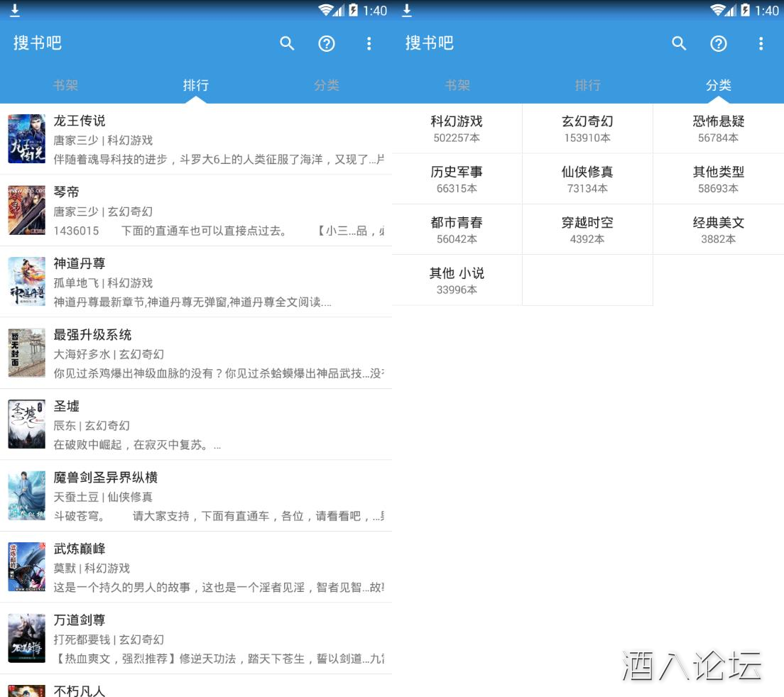Image resolution: width=784 pixels, height=697 pixels.
Task: Choose the 穿越时空 category
Action: (587, 229)
